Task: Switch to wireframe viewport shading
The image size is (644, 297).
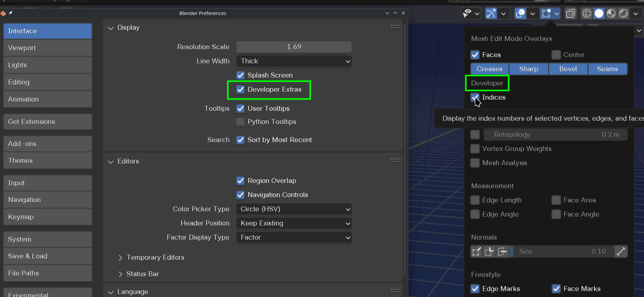Action: [587, 14]
